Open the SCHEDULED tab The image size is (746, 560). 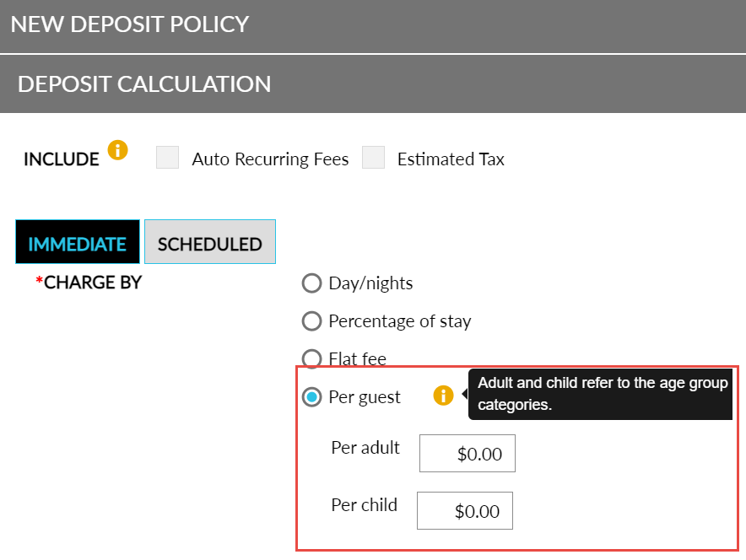coord(209,244)
